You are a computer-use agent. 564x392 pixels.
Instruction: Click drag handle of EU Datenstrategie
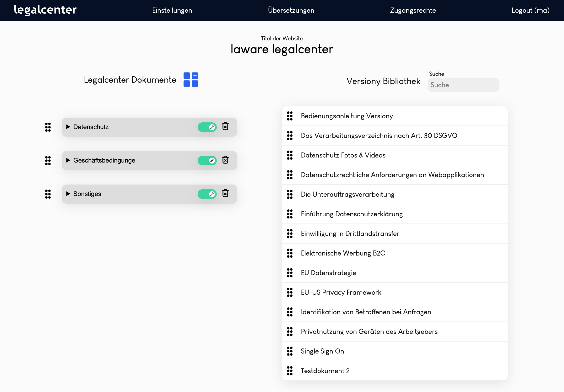(290, 273)
